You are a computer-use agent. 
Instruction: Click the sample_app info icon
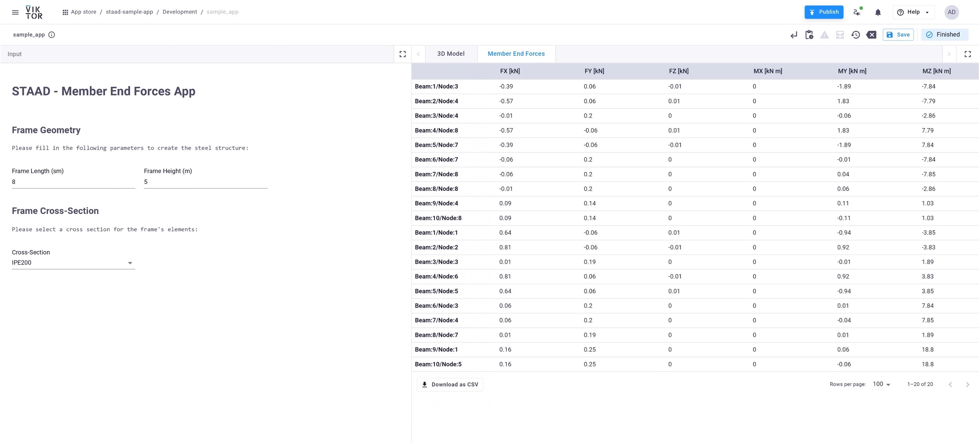(52, 35)
